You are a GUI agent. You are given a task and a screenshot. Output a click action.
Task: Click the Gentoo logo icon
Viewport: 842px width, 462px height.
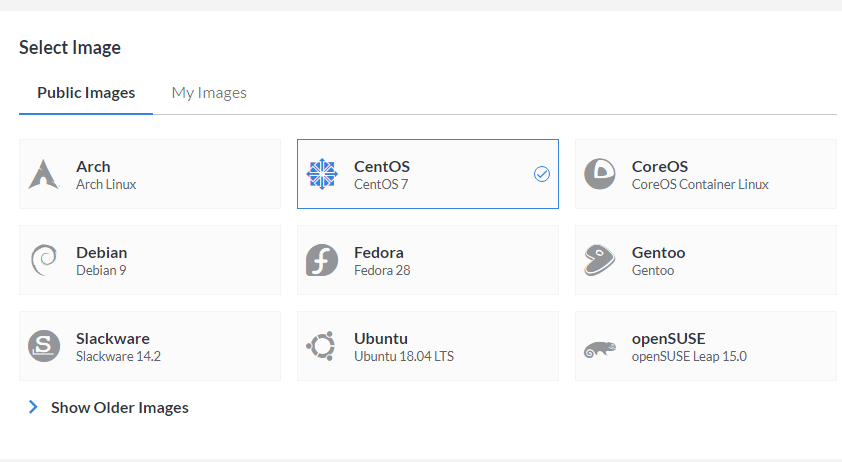pyautogui.click(x=600, y=260)
